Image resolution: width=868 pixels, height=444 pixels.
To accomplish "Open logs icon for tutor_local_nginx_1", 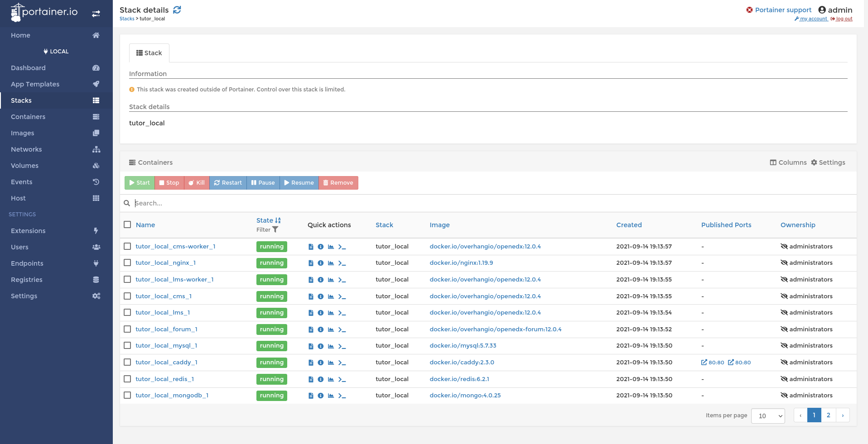I will click(x=311, y=263).
